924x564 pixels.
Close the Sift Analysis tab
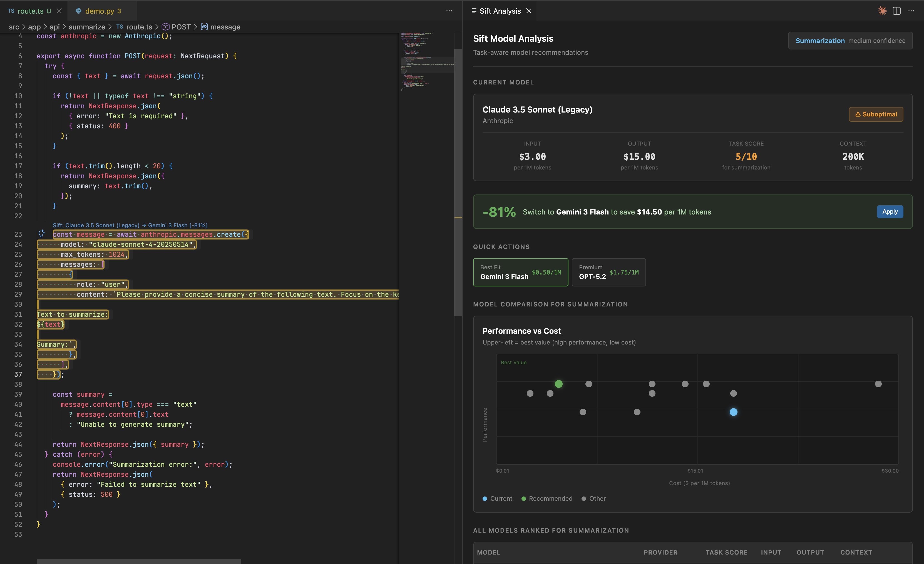[529, 11]
